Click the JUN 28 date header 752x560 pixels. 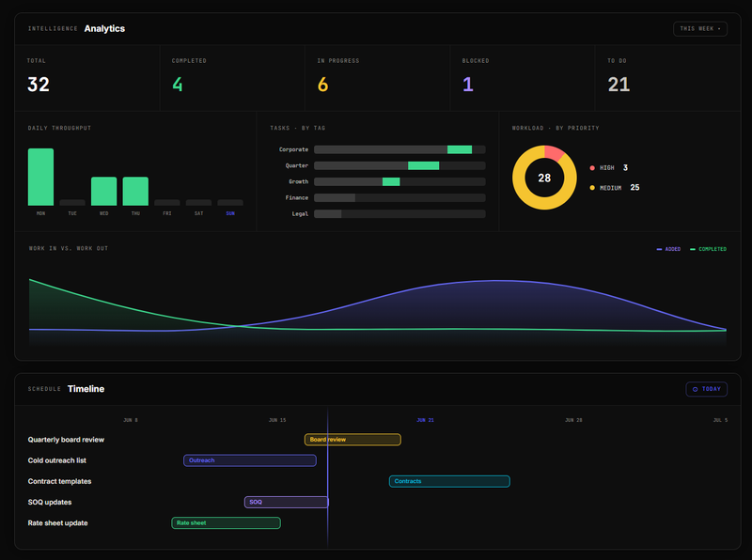573,420
